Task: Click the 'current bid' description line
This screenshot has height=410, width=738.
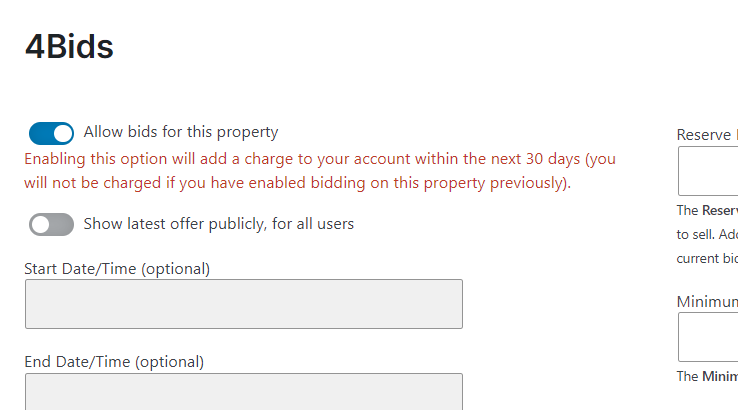Action: pos(707,259)
